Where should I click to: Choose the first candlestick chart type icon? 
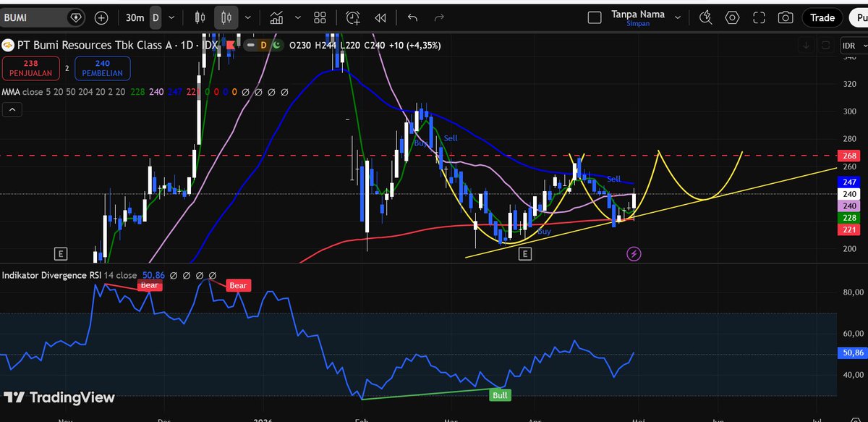(202, 17)
